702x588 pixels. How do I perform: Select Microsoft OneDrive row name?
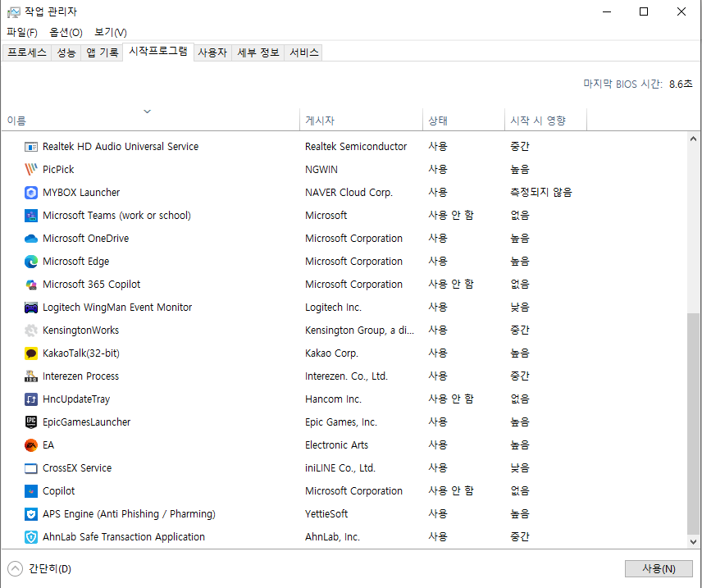point(85,239)
